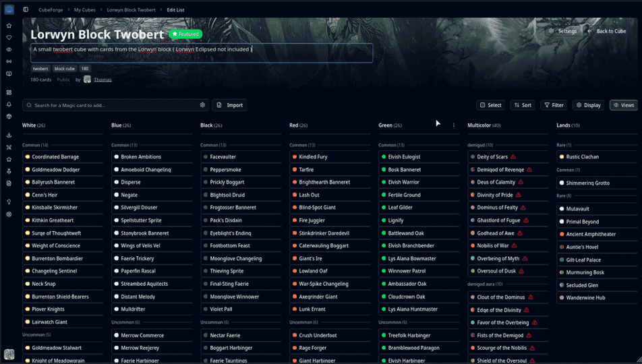Screen dimensions: 642x364
Task: Open three-dot menu on Green column header
Action: click(454, 125)
